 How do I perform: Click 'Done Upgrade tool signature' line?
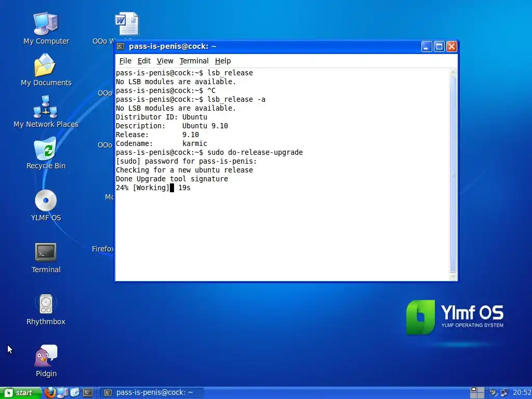(171, 179)
